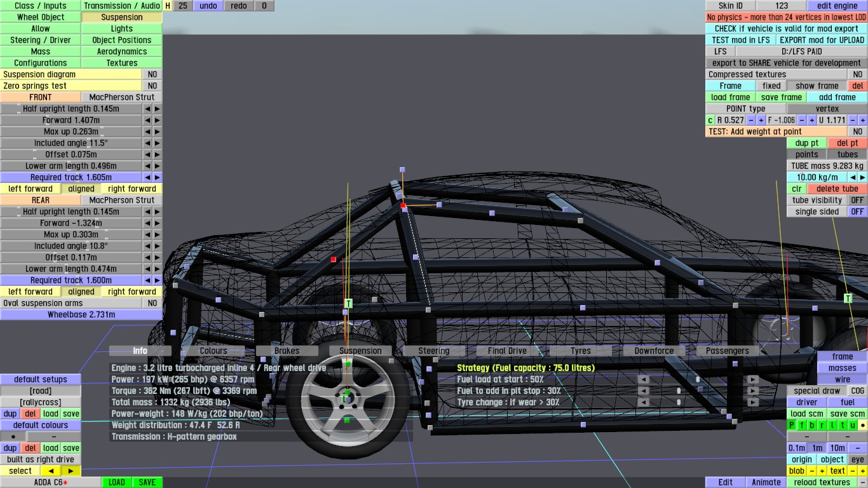Click the green T marker near the rear wheel

(848, 298)
